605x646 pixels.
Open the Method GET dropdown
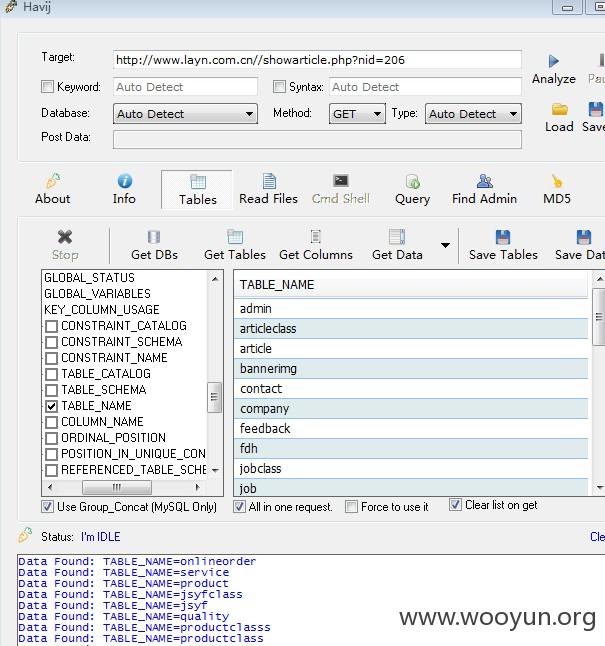(357, 114)
